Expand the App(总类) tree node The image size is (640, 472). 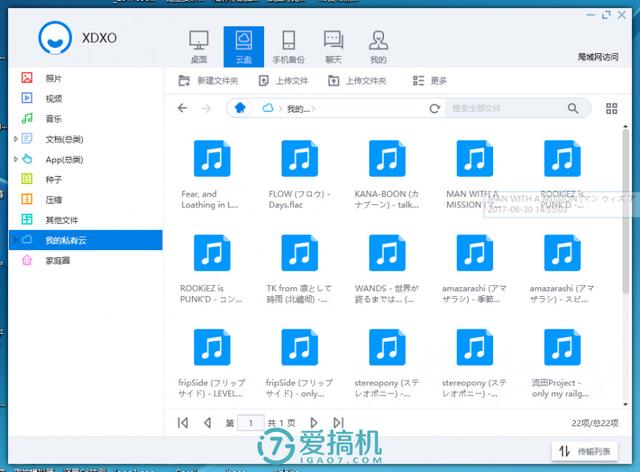(16, 159)
